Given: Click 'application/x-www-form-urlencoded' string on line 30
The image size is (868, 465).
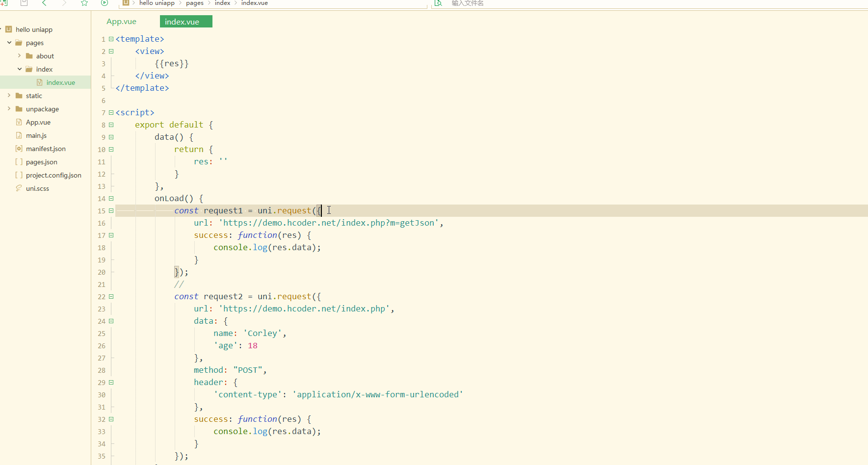Looking at the screenshot, I should tap(378, 395).
